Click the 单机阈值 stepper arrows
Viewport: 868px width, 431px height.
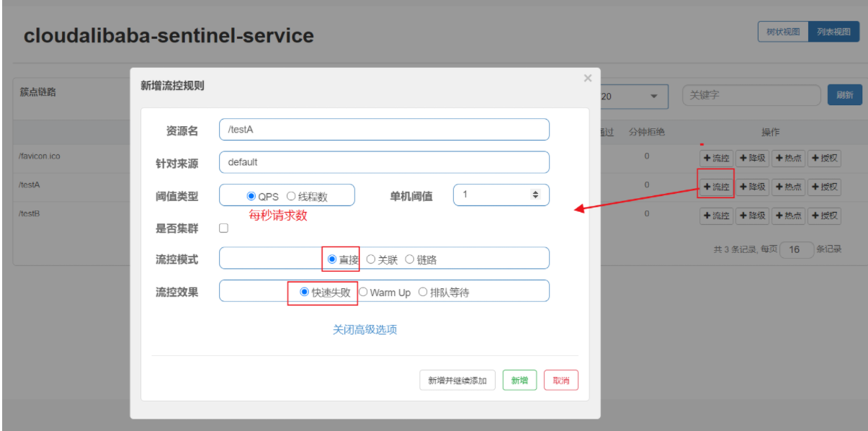pyautogui.click(x=534, y=195)
